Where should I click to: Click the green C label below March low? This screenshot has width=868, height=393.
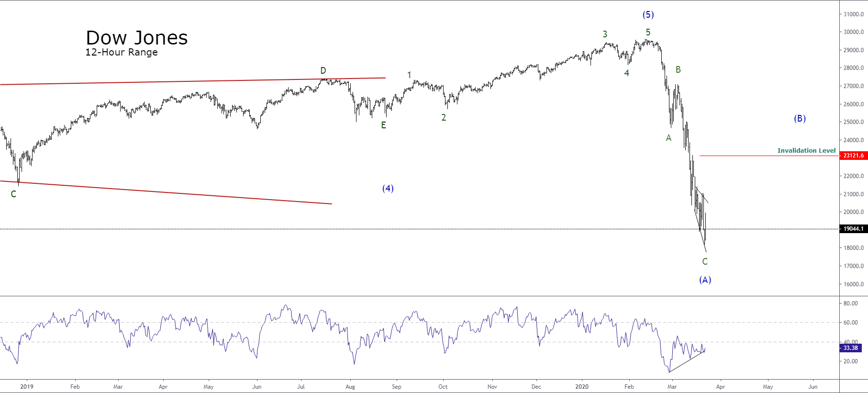(x=705, y=261)
